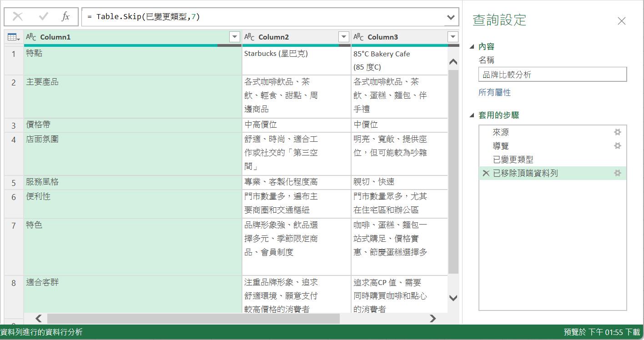Click the fx insert step icon
The width and height of the screenshot is (644, 340).
tap(66, 17)
